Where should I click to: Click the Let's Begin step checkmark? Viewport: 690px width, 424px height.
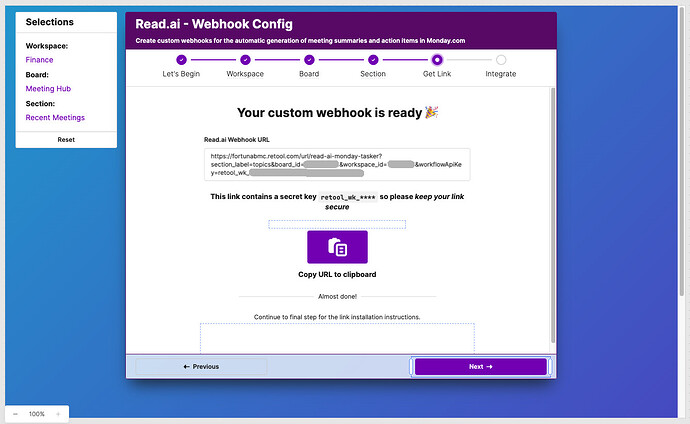click(x=181, y=60)
